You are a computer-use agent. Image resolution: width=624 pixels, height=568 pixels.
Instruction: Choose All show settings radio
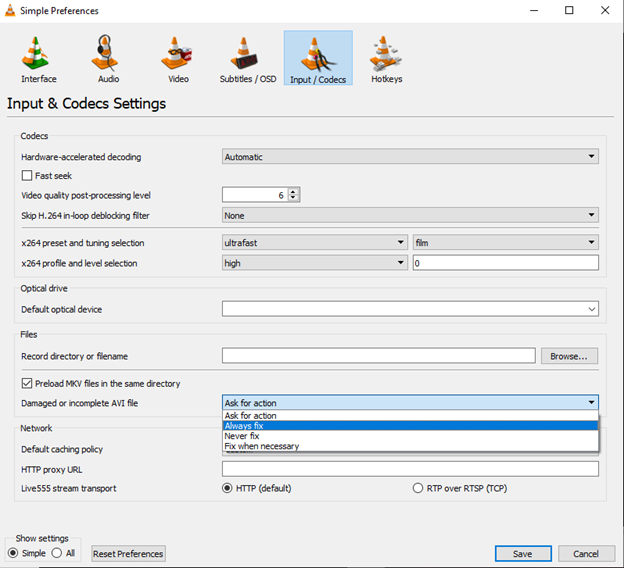pyautogui.click(x=57, y=553)
